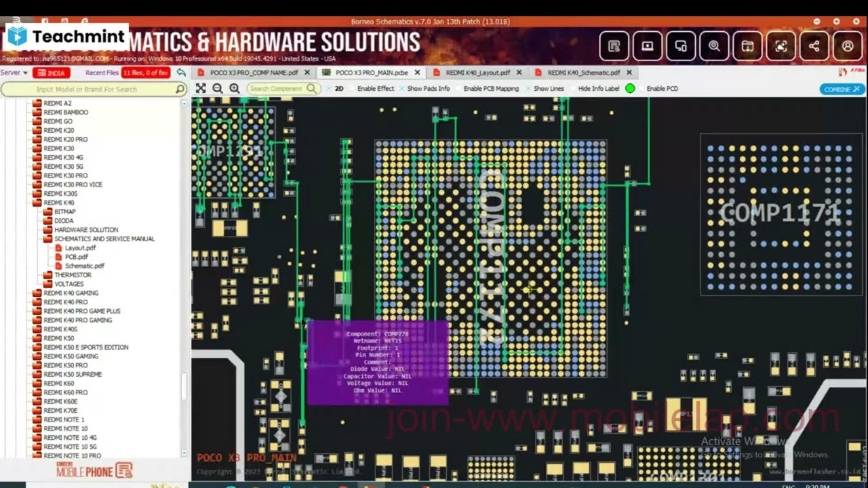Click the laptop screen icon in header
The image size is (868, 488).
coord(648,46)
